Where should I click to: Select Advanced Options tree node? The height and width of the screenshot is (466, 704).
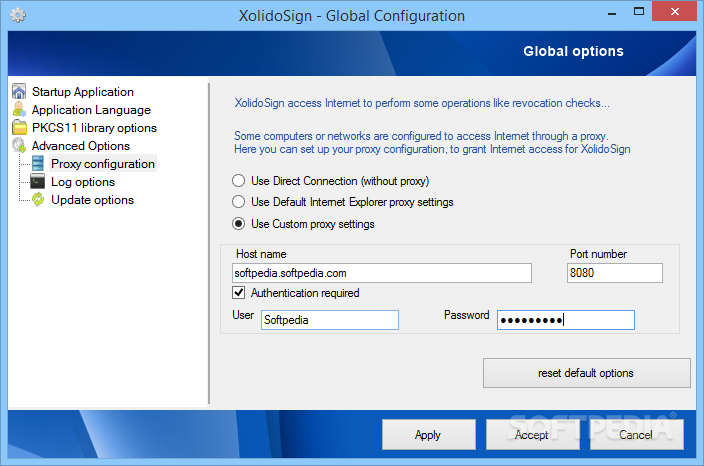(81, 145)
